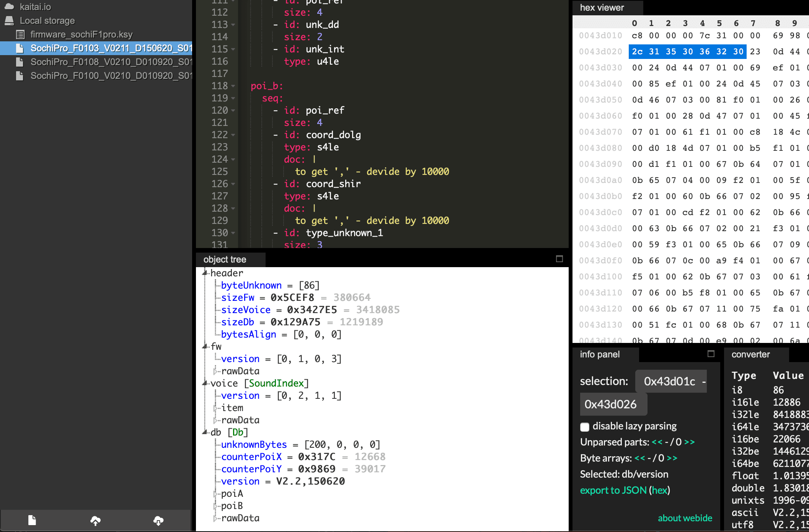
Task: Maximize the object tree panel
Action: [x=559, y=259]
